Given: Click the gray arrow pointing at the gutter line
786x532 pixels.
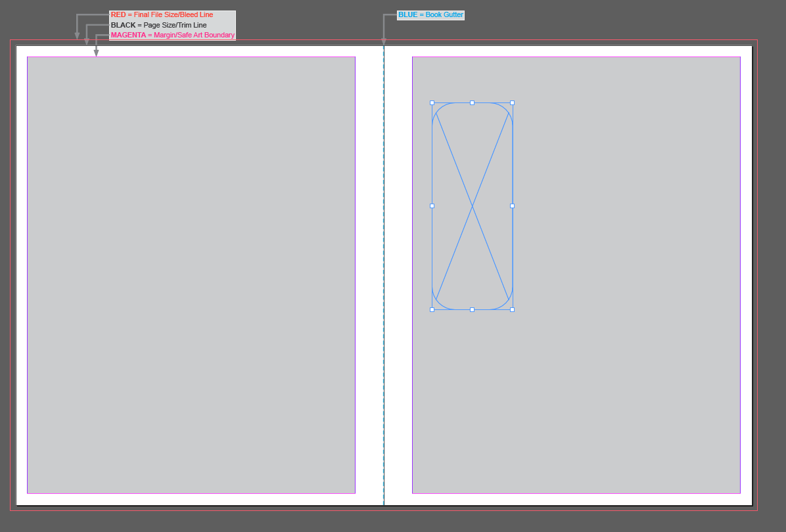Looking at the screenshot, I should point(384,36).
